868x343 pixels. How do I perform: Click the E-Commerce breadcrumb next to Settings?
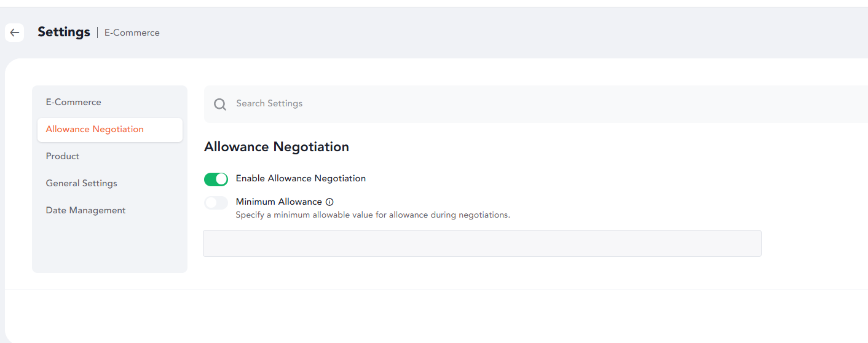[x=132, y=33]
